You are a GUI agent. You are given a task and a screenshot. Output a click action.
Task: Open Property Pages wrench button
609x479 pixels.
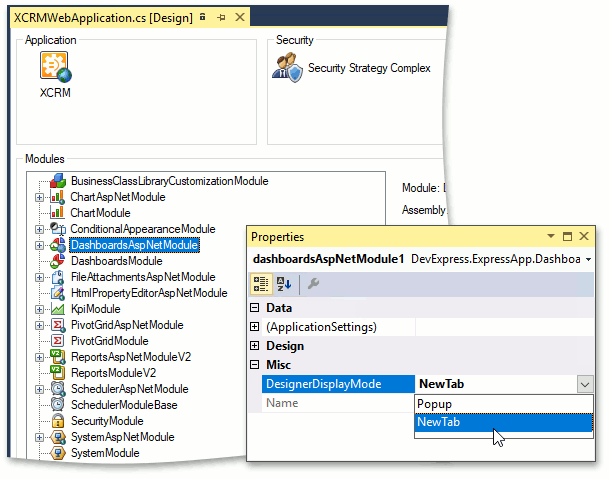(313, 284)
